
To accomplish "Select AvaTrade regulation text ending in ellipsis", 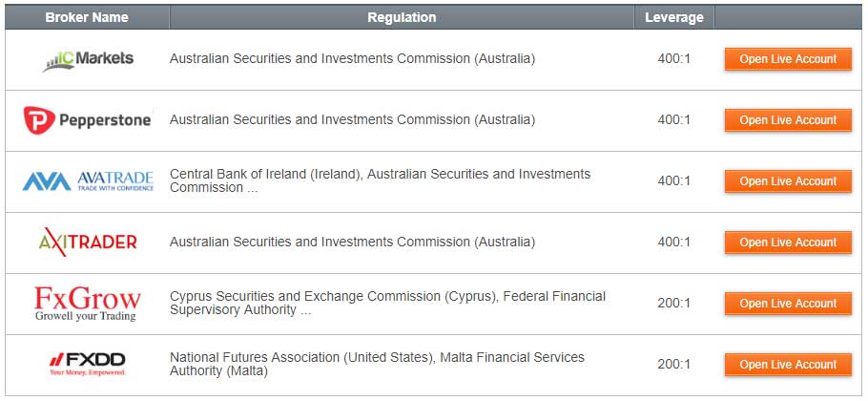I will pyautogui.click(x=380, y=181).
